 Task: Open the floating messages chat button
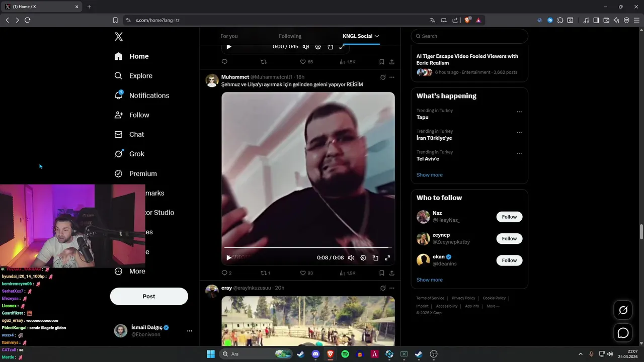pos(623,333)
